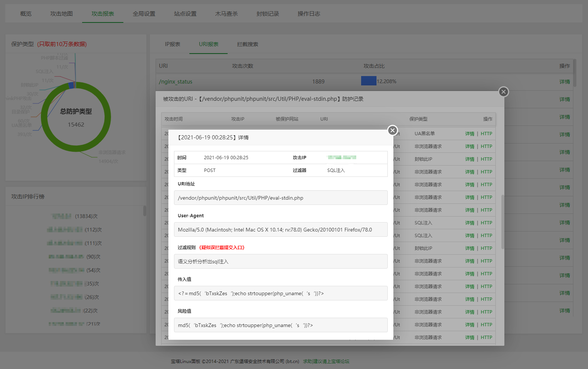Switch to the 攻击地图 tab

(x=61, y=14)
